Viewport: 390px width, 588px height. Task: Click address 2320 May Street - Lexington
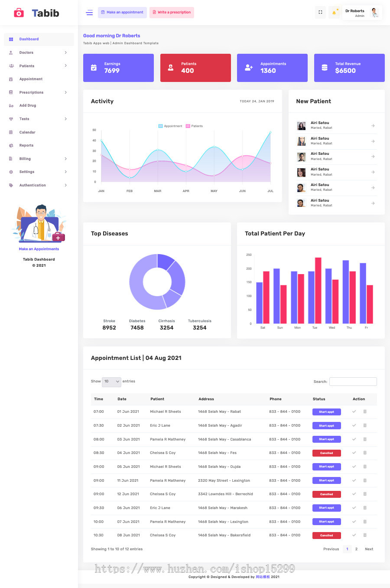(224, 480)
